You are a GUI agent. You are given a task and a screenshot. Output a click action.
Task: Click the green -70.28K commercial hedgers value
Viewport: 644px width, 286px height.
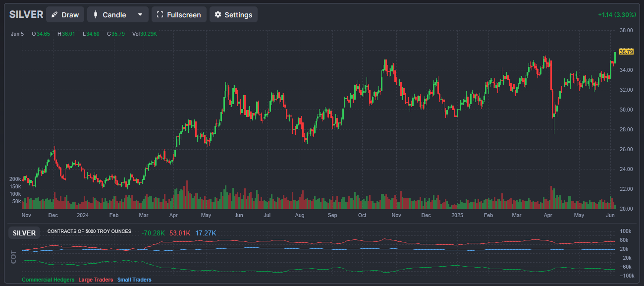[153, 233]
